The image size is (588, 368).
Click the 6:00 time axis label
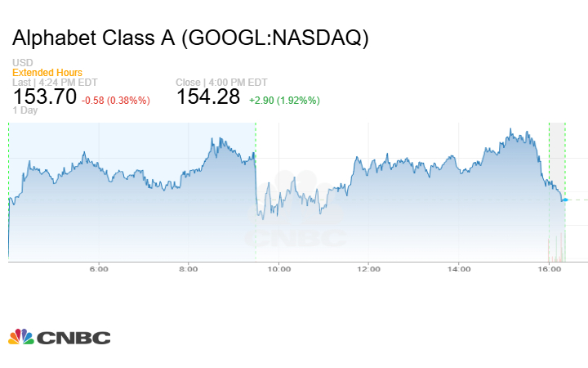coord(99,268)
